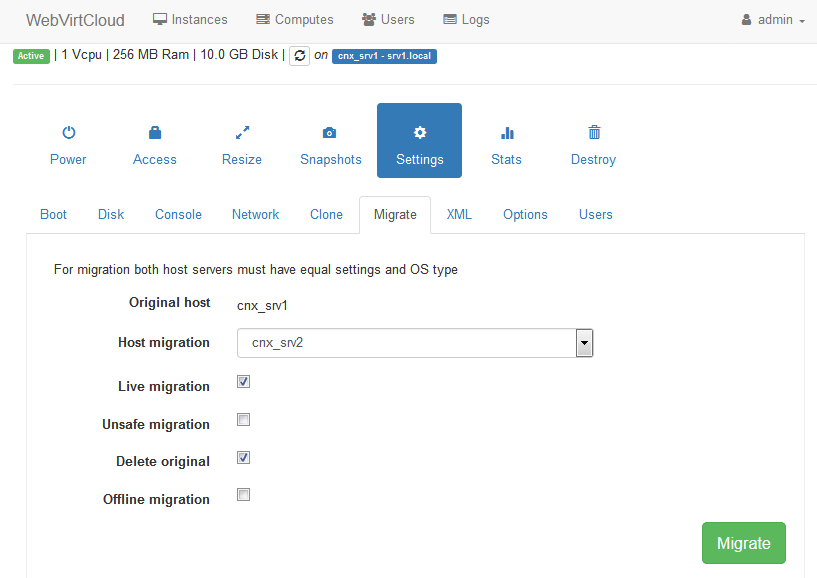Click the refresh icon beside disk info
The image size is (817, 578).
point(299,56)
